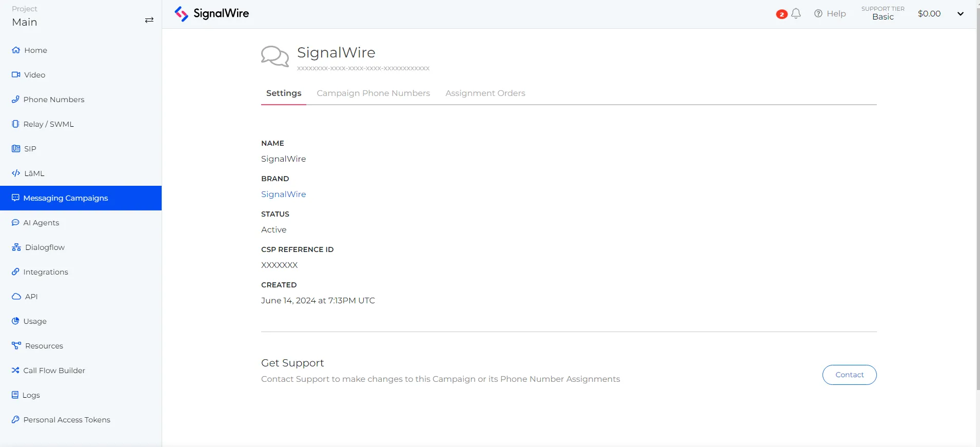This screenshot has width=980, height=447.
Task: Switch to Assignment Orders tab
Action: (485, 93)
